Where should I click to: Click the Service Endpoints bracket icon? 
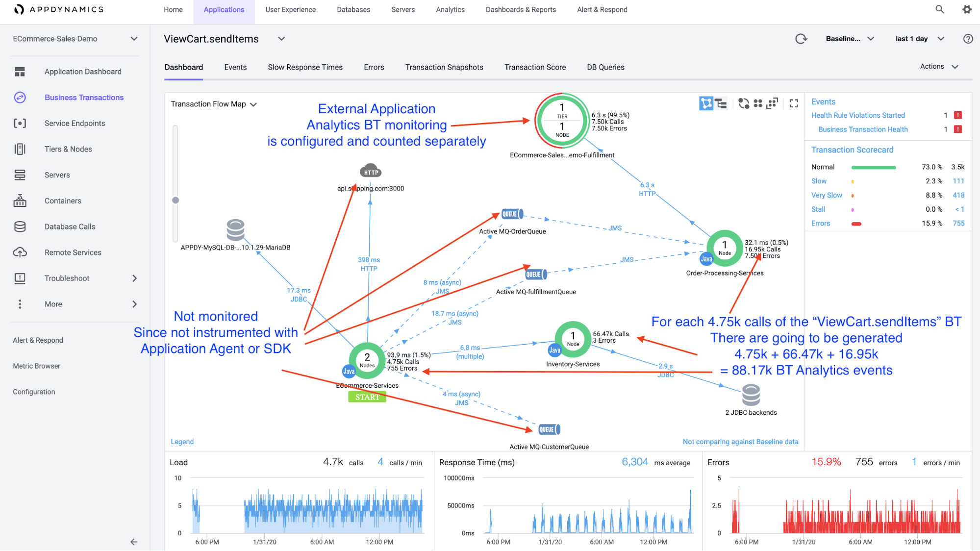tap(20, 123)
